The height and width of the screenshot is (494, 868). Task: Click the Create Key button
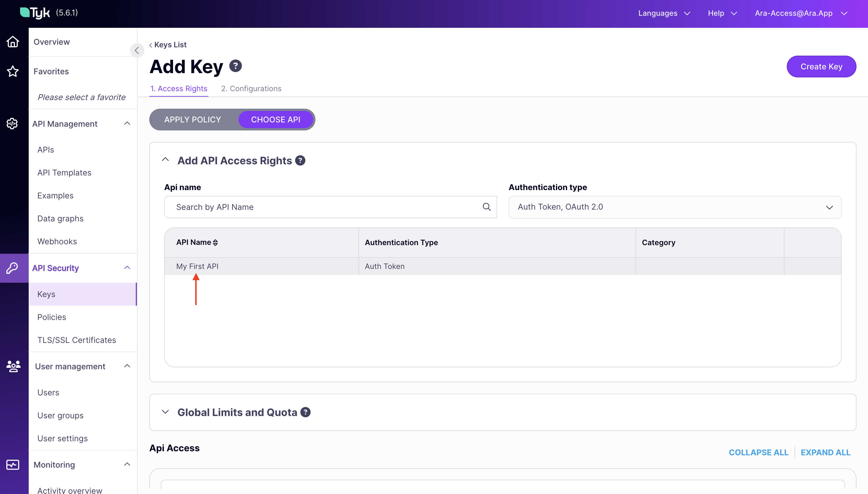pos(821,66)
